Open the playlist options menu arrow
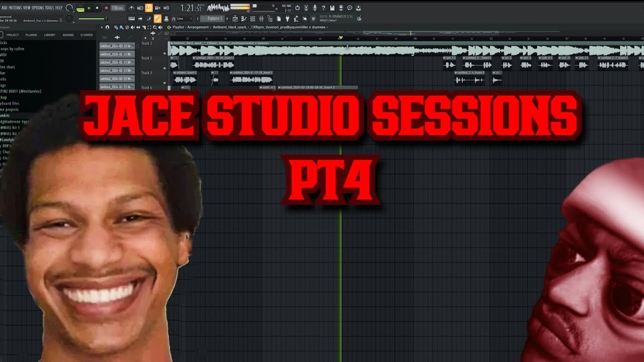Screen dimensions: 644x362 coord(102,27)
